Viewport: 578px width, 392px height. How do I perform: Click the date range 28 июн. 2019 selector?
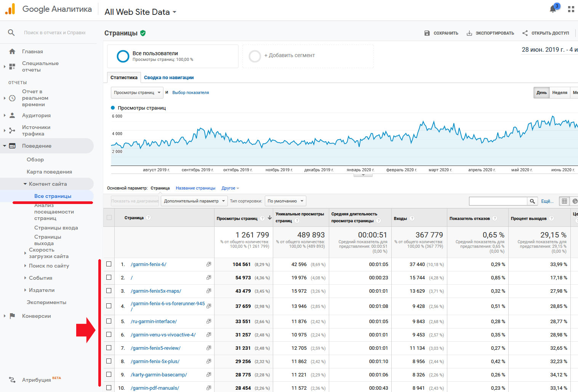tap(549, 50)
